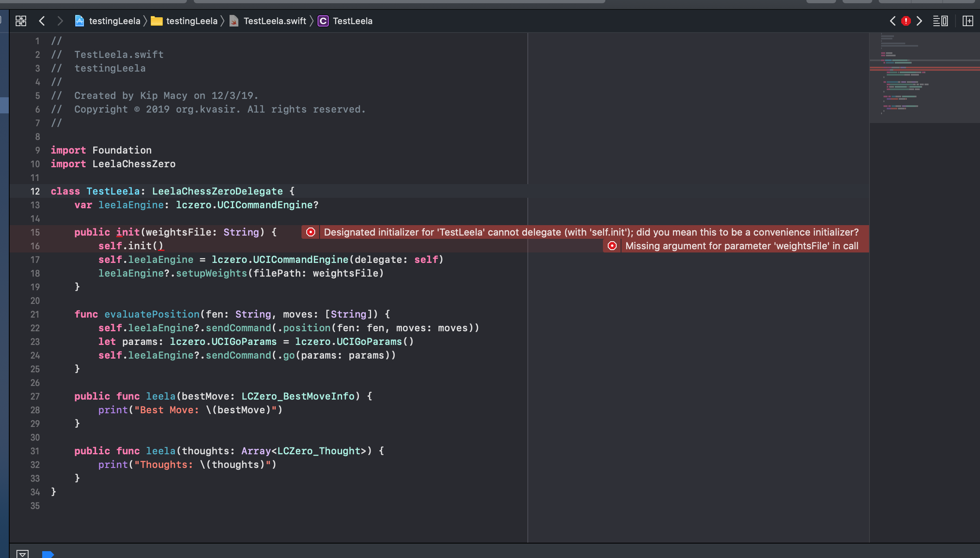Screen dimensions: 980x558
Task: Click the red error indicator in jump bar
Action: point(906,21)
